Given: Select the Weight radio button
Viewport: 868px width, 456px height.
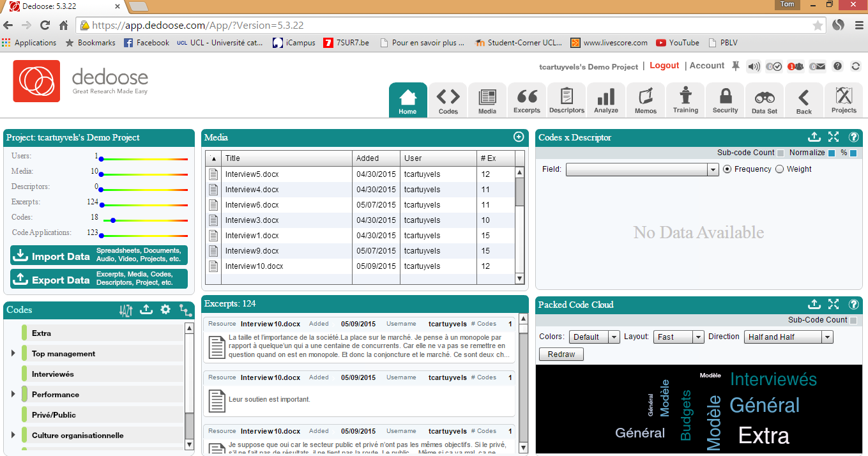Looking at the screenshot, I should coord(779,169).
